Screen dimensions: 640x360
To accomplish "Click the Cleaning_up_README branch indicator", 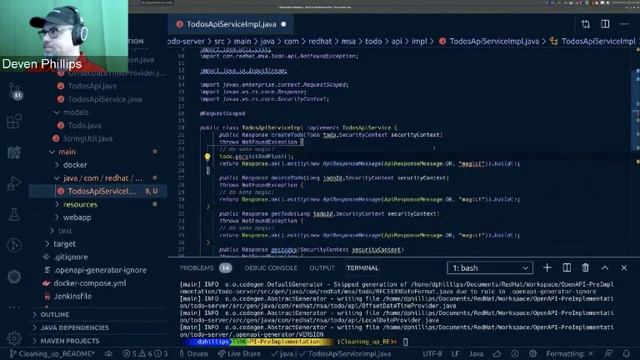I will (x=51, y=354).
